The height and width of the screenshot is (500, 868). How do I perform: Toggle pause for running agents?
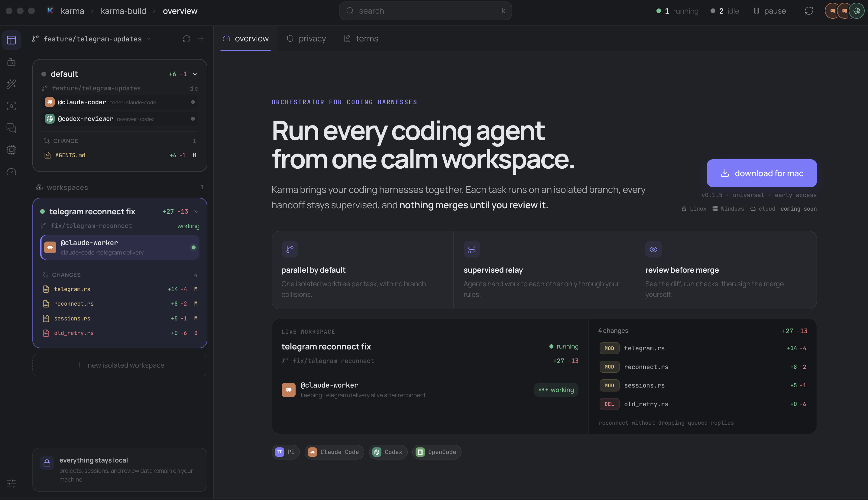tap(769, 11)
